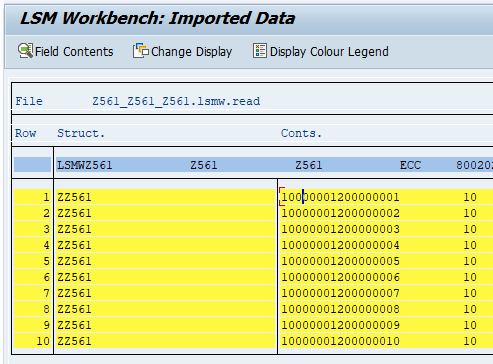Image resolution: width=493 pixels, height=364 pixels.
Task: Click the File label
Action: click(x=29, y=101)
